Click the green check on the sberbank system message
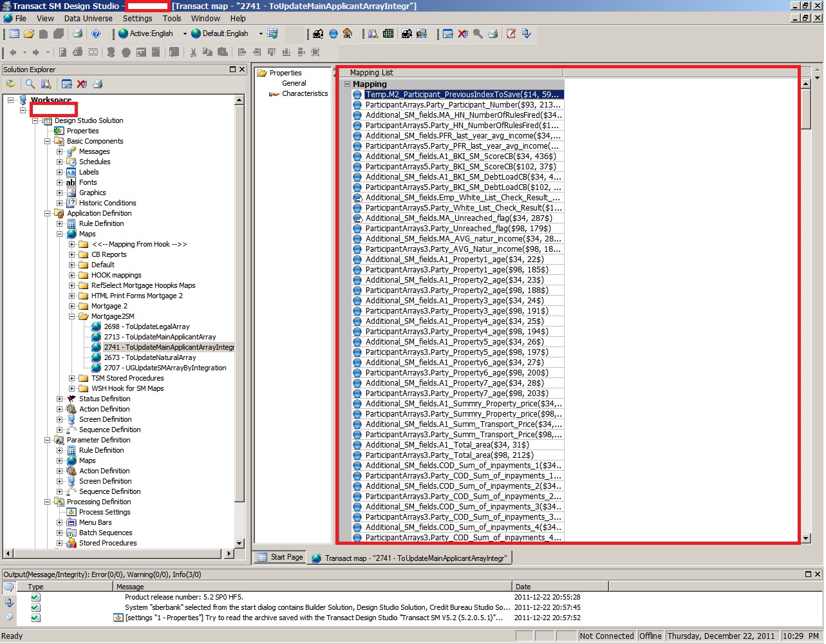 click(35, 607)
